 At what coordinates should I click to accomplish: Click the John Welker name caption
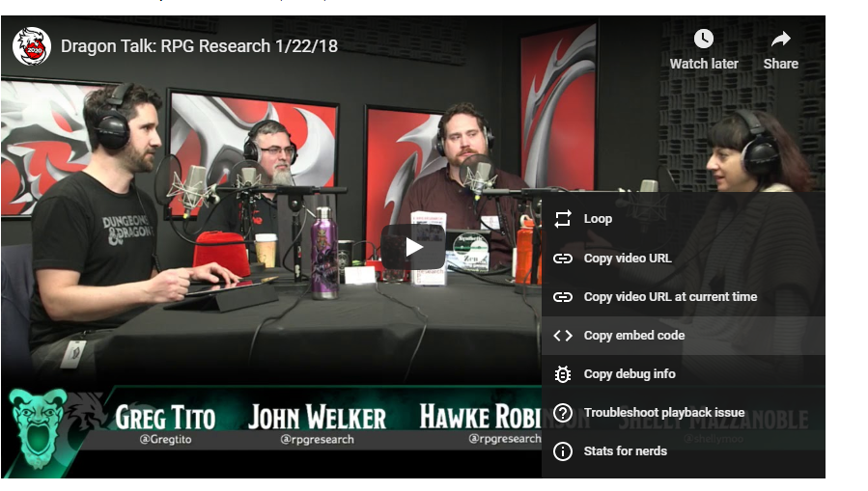pyautogui.click(x=317, y=418)
